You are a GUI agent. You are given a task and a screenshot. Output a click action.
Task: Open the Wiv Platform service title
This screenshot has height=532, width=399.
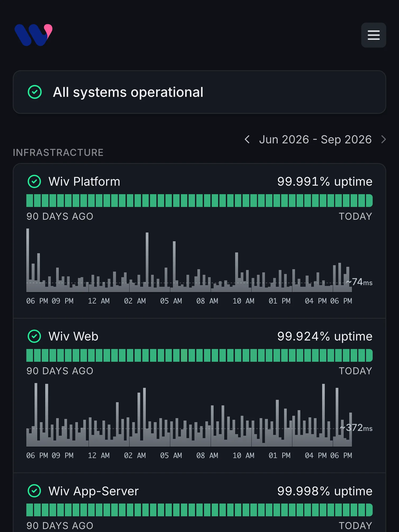pos(84,181)
